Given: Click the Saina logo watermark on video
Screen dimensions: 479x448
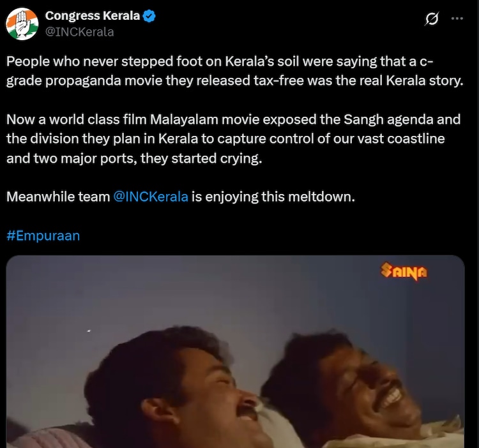Looking at the screenshot, I should point(404,271).
